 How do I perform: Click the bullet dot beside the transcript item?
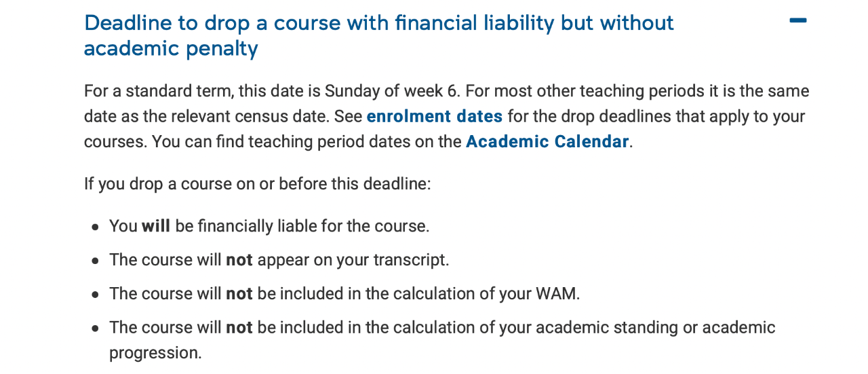(96, 261)
